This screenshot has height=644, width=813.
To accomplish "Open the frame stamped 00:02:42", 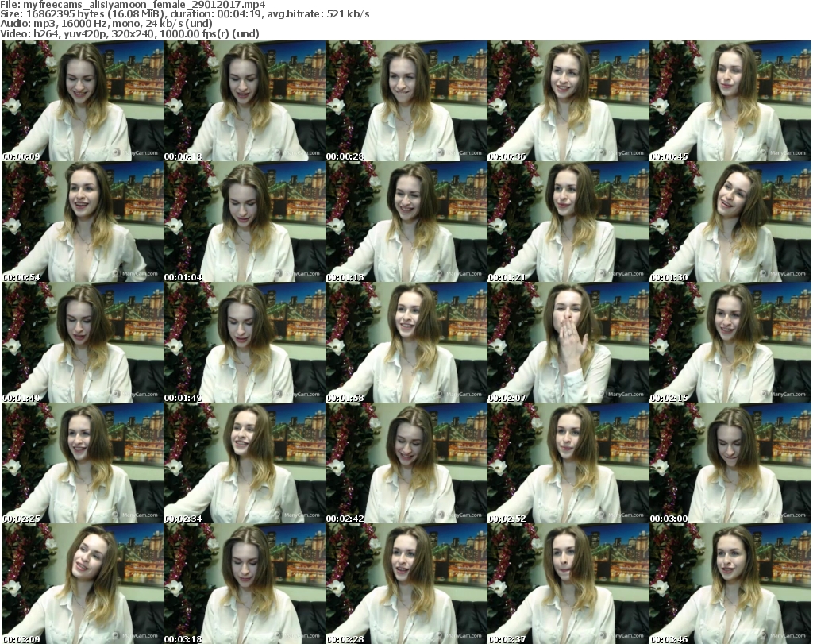I will click(406, 463).
